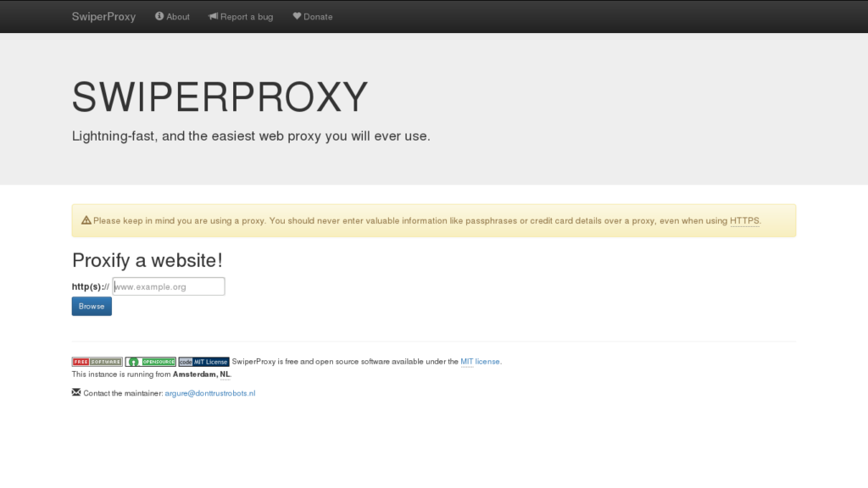This screenshot has height=488, width=868.
Task: Click the 'Proxify a website!' heading
Action: [147, 260]
